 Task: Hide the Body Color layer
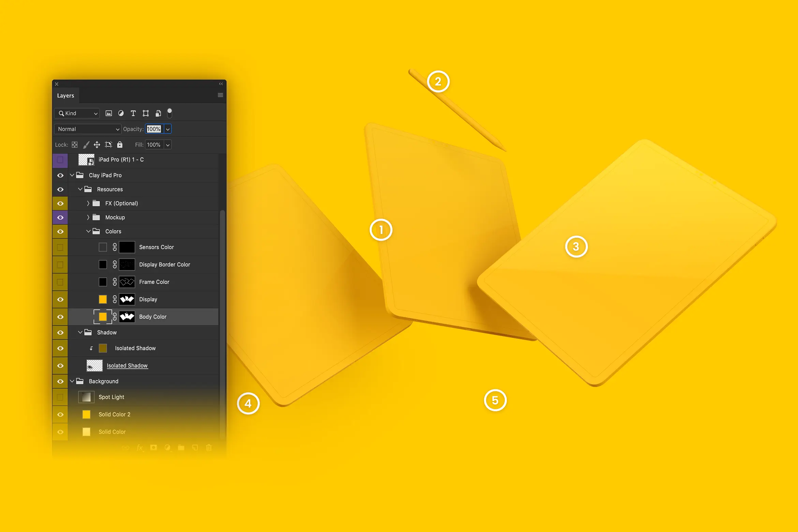(x=60, y=317)
